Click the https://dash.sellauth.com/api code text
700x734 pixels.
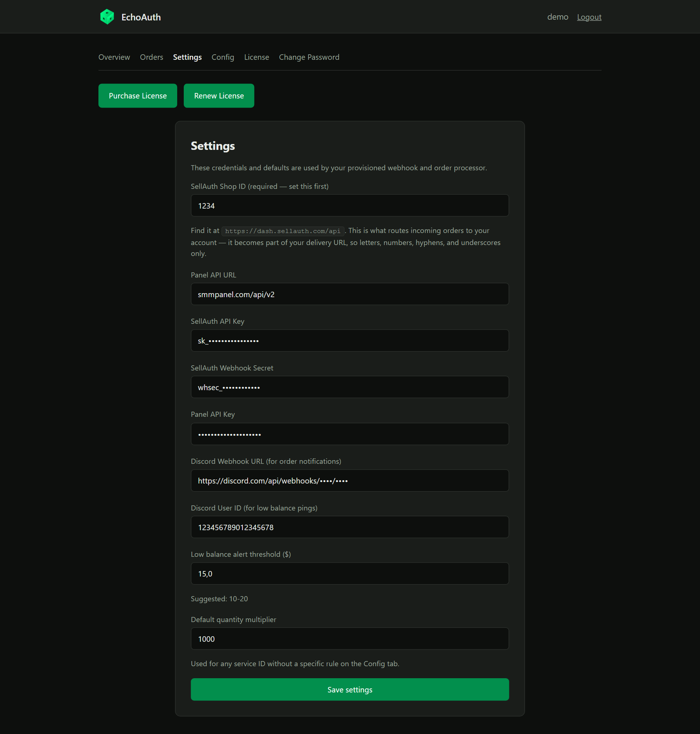(283, 231)
